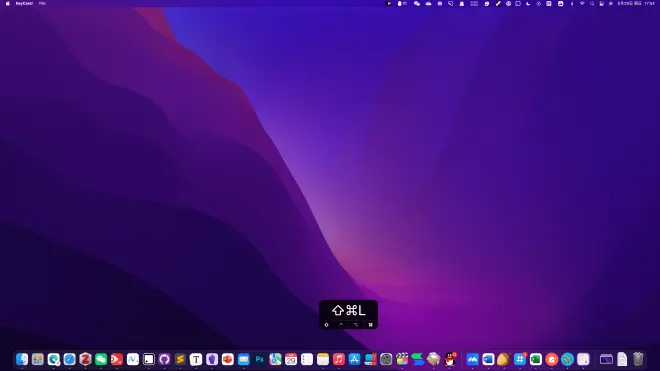Screen dimensions: 660x371
Task: Open the document stack in the Dock
Action: point(622,359)
